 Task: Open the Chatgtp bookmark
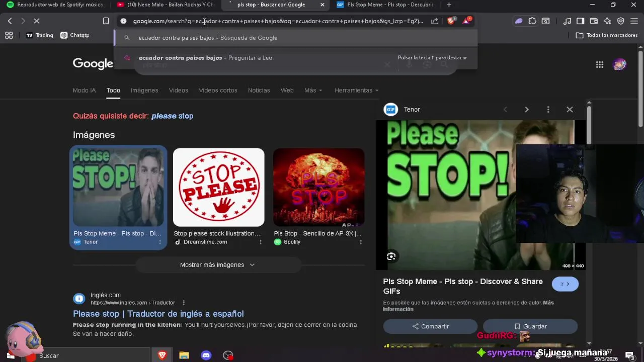75,35
